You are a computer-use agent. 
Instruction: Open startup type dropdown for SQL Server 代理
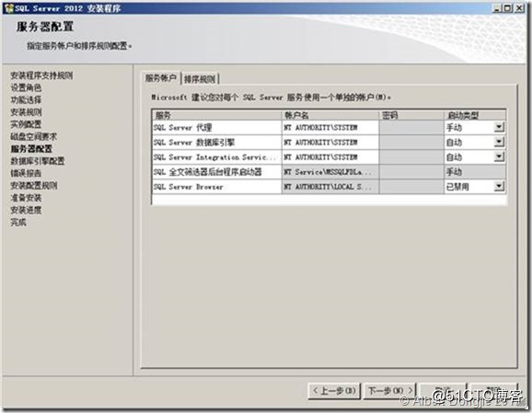pyautogui.click(x=499, y=128)
